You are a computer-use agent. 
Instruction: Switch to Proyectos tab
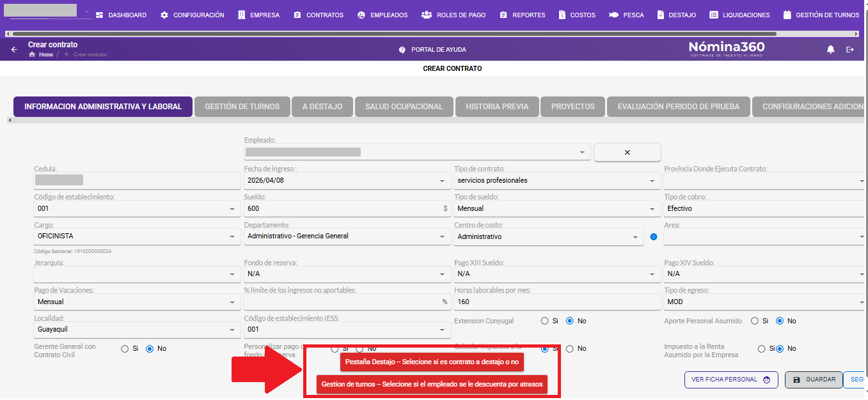573,107
